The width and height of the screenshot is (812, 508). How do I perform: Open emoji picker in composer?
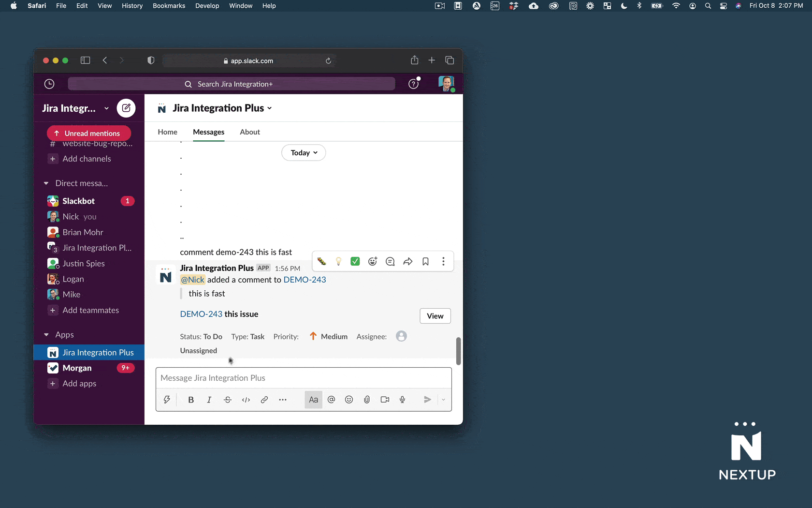[349, 400]
